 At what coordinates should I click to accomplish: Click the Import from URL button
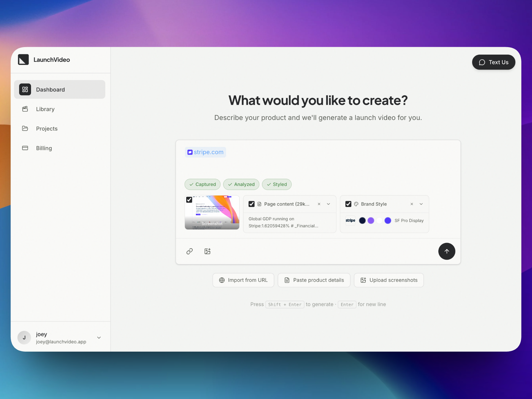[243, 280]
